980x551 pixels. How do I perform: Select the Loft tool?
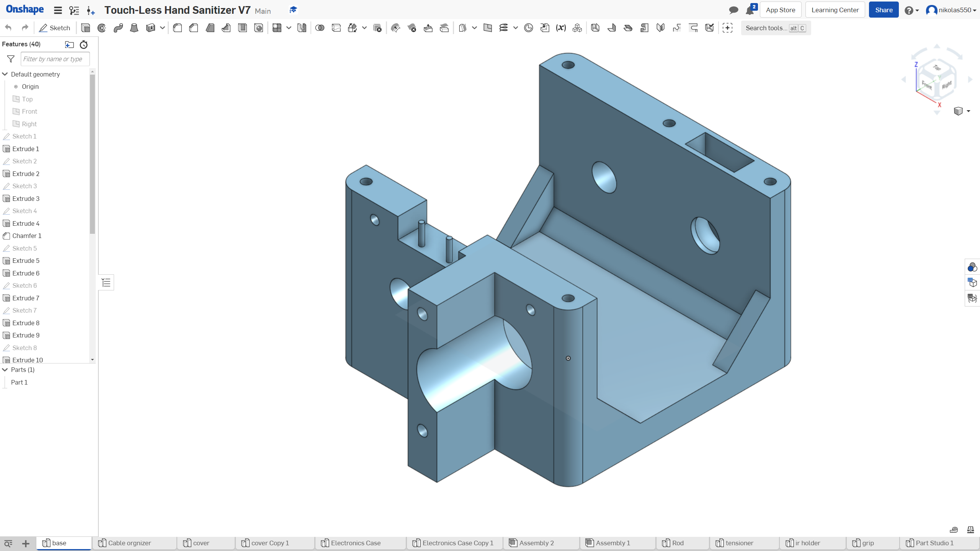(x=134, y=28)
